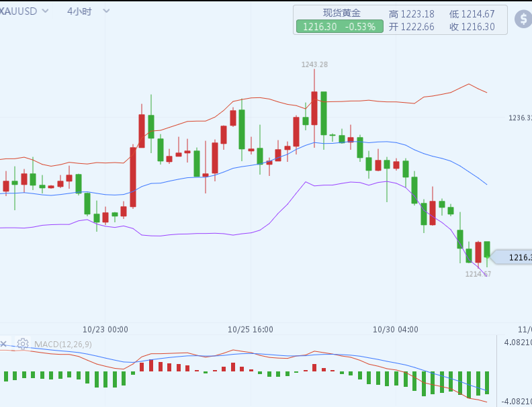Click the high value 高 1223.18 in the quote box
Image resolution: width=532 pixels, height=407 pixels.
[412, 14]
